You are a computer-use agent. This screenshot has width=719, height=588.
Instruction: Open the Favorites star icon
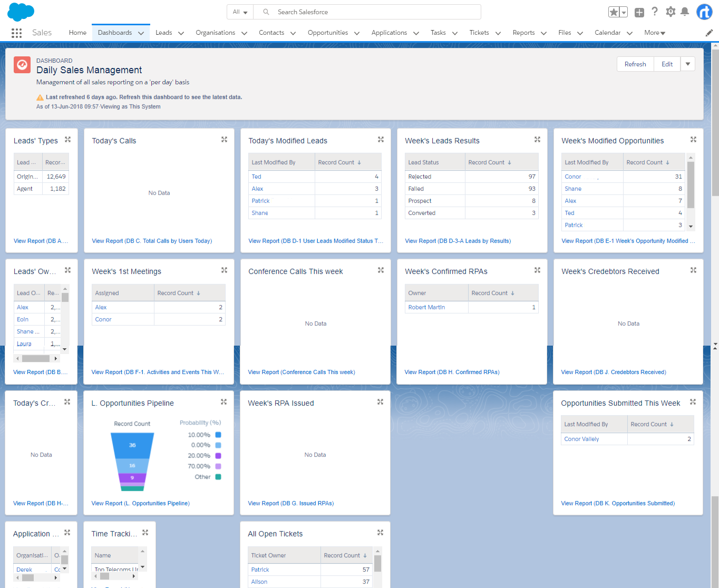(614, 12)
